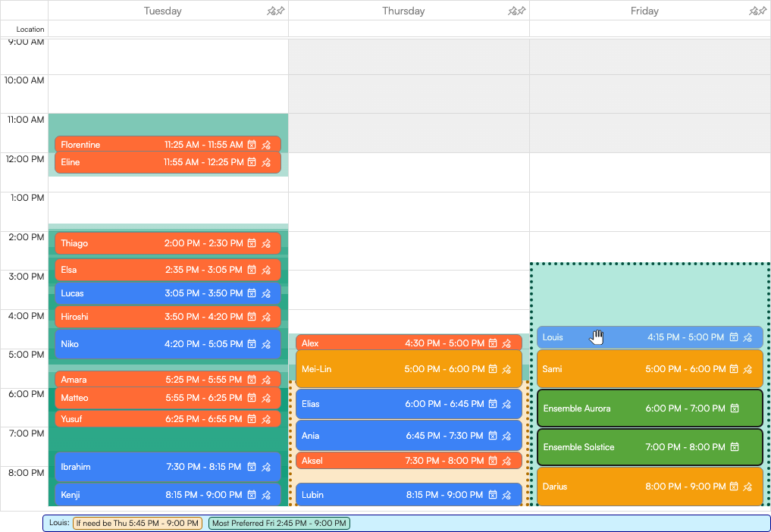
Task: Click the unpin-all icon in the Thursday header
Action: [512, 11]
